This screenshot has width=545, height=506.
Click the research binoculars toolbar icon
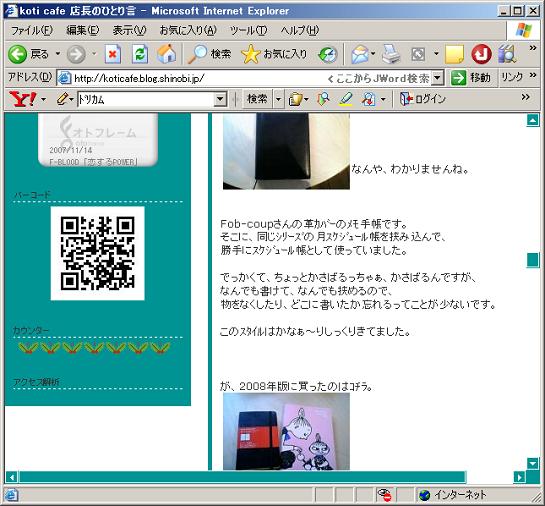pos(507,54)
